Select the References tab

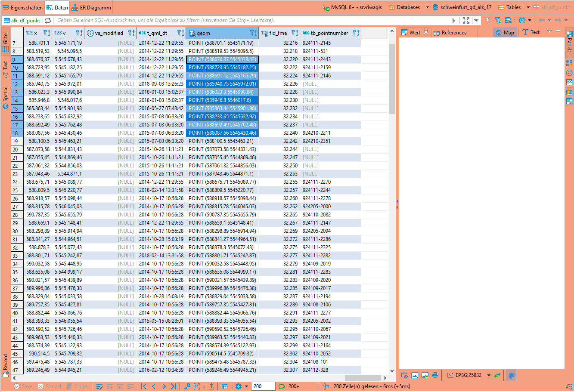point(450,32)
